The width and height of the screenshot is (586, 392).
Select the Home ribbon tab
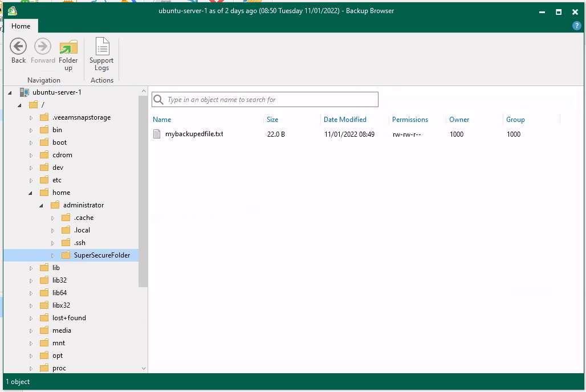tap(21, 26)
